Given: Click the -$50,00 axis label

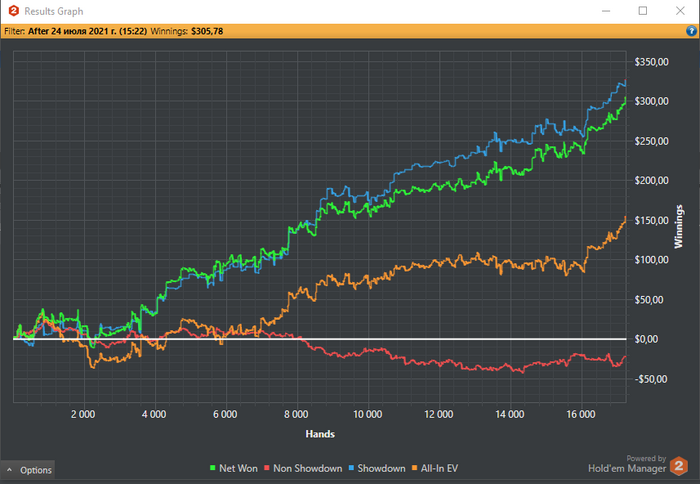Looking at the screenshot, I should tap(651, 379).
